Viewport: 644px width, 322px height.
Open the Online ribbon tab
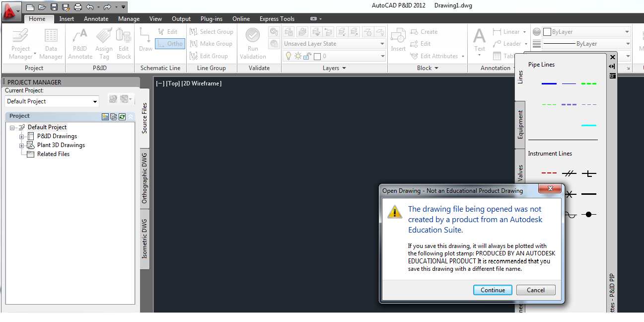click(241, 19)
